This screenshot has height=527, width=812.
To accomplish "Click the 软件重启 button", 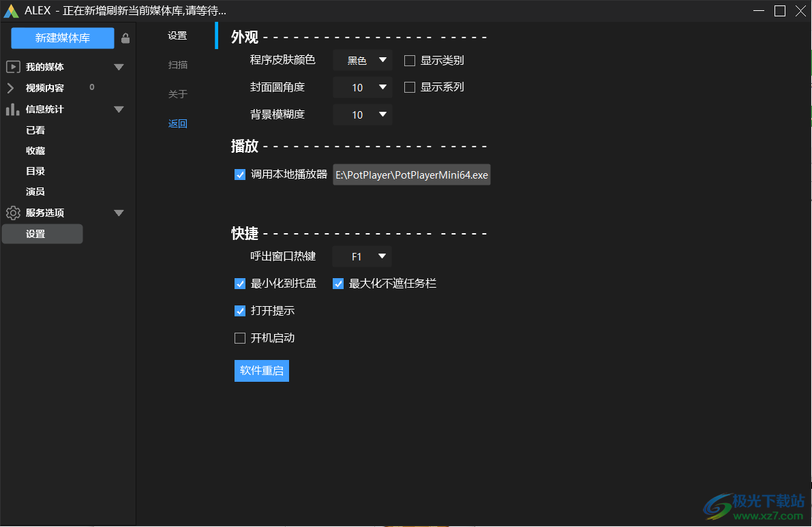I will [x=261, y=370].
